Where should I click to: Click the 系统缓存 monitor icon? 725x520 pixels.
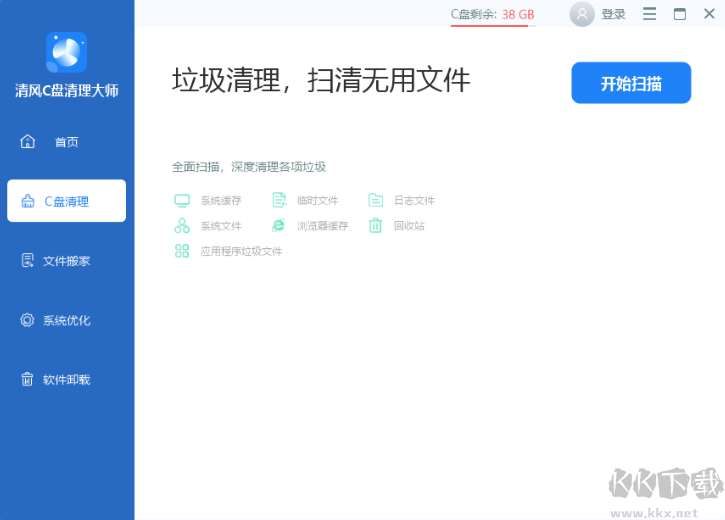[182, 201]
